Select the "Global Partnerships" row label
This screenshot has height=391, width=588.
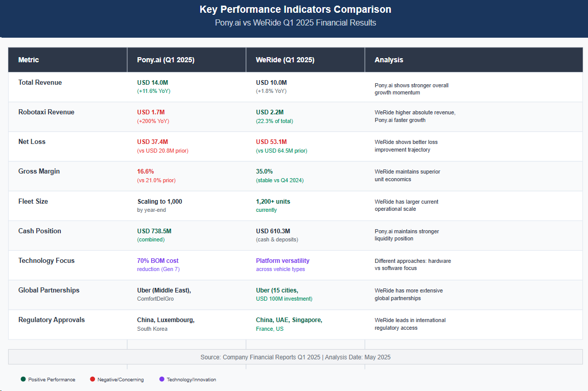coord(49,290)
